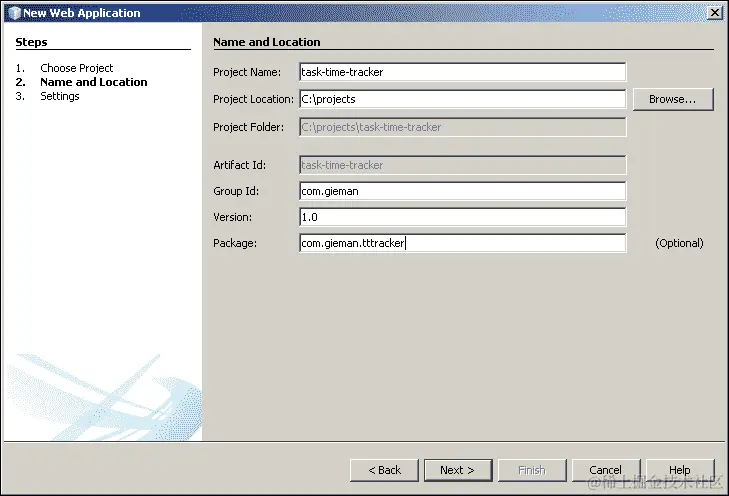Screen dimensions: 729x496
Task: Close the New Web Application dialog
Action: [x=715, y=13]
